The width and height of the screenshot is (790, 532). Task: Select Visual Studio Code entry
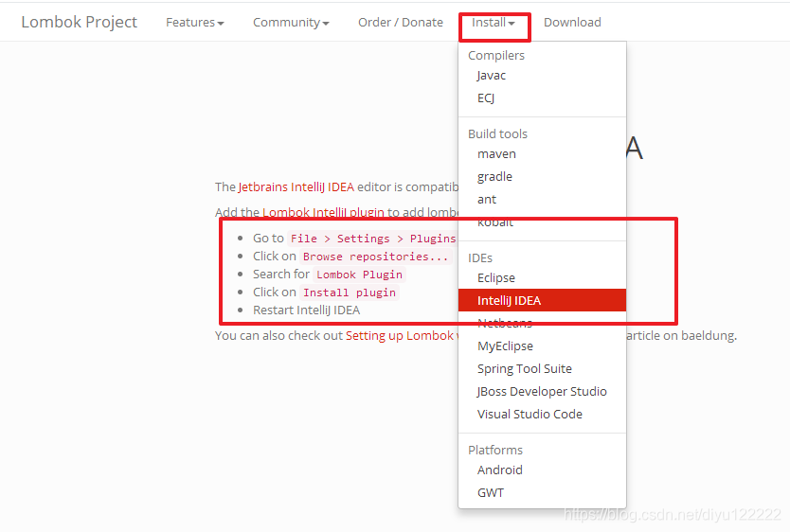pyautogui.click(x=542, y=415)
